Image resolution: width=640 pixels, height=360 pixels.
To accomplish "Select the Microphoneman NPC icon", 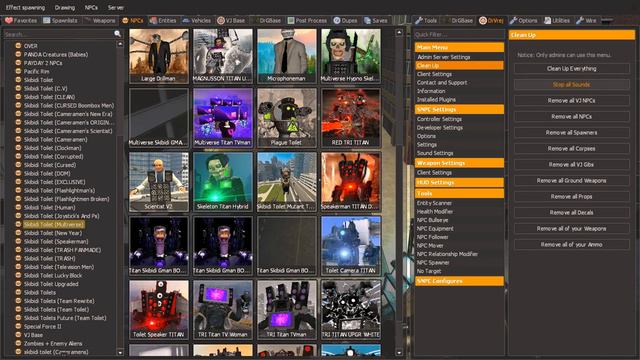I will point(287,56).
